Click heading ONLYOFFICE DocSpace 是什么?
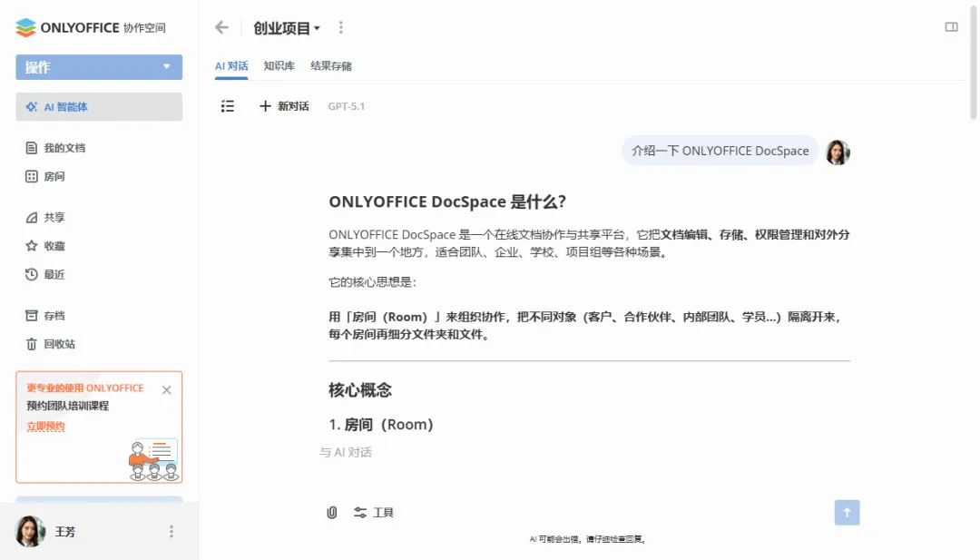The image size is (980, 560). tap(447, 201)
